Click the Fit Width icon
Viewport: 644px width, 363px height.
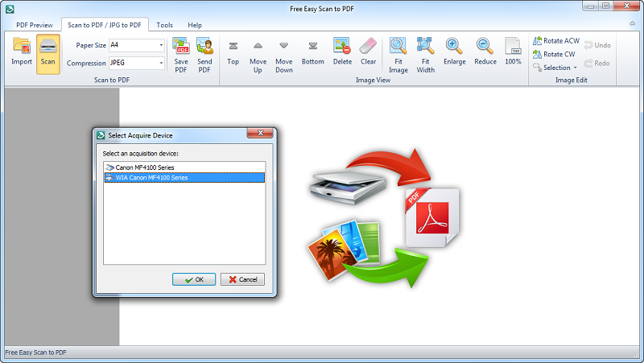[426, 54]
